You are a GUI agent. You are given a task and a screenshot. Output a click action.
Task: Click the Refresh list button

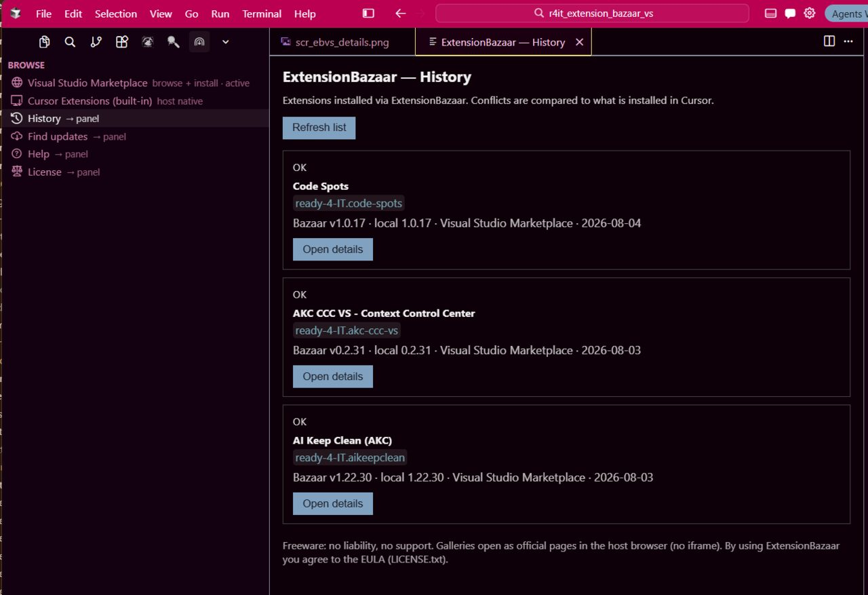319,128
